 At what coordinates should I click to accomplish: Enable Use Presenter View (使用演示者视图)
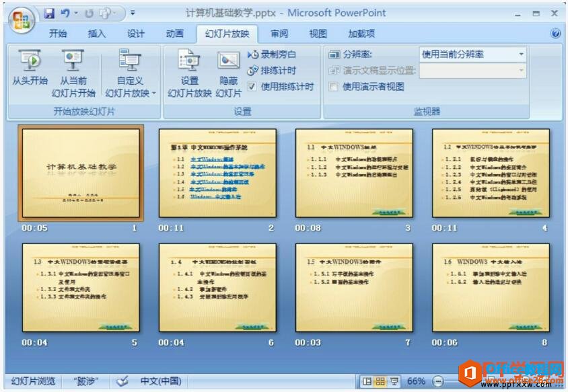pyautogui.click(x=333, y=87)
